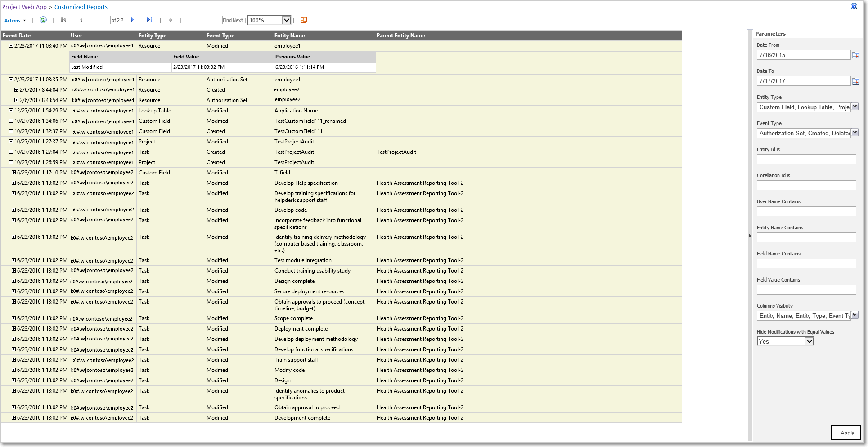Click the Corellation Id is field
The width and height of the screenshot is (868, 447).
[806, 185]
